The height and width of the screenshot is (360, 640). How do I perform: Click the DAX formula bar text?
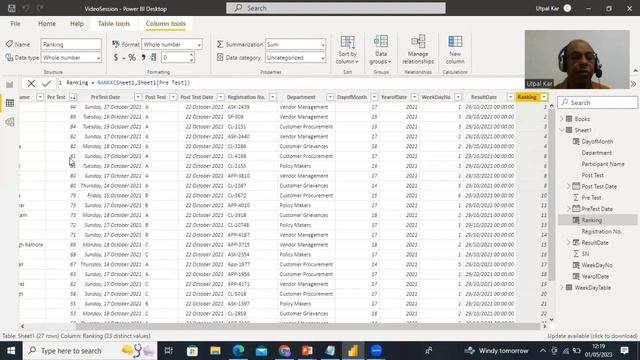pyautogui.click(x=128, y=83)
